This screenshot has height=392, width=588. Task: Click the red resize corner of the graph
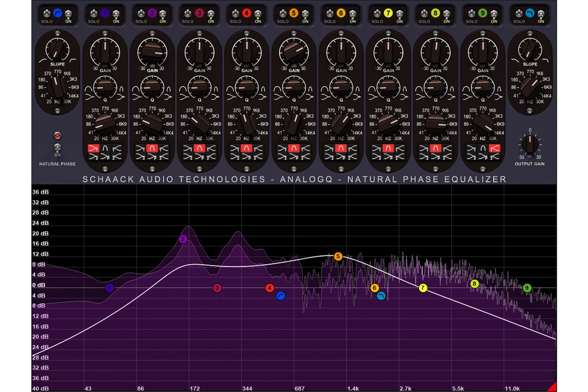tap(552, 387)
